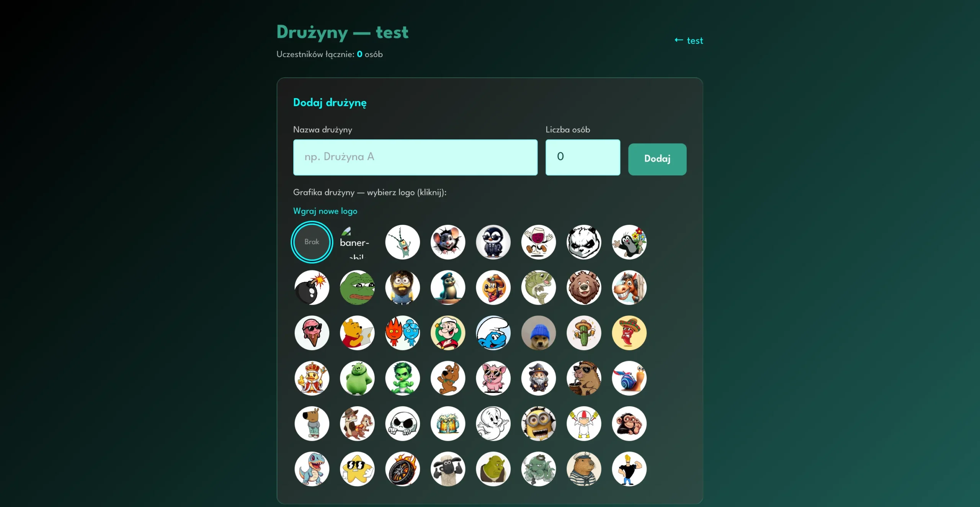980x507 pixels.
Task: Select the black bomb logo
Action: click(312, 288)
